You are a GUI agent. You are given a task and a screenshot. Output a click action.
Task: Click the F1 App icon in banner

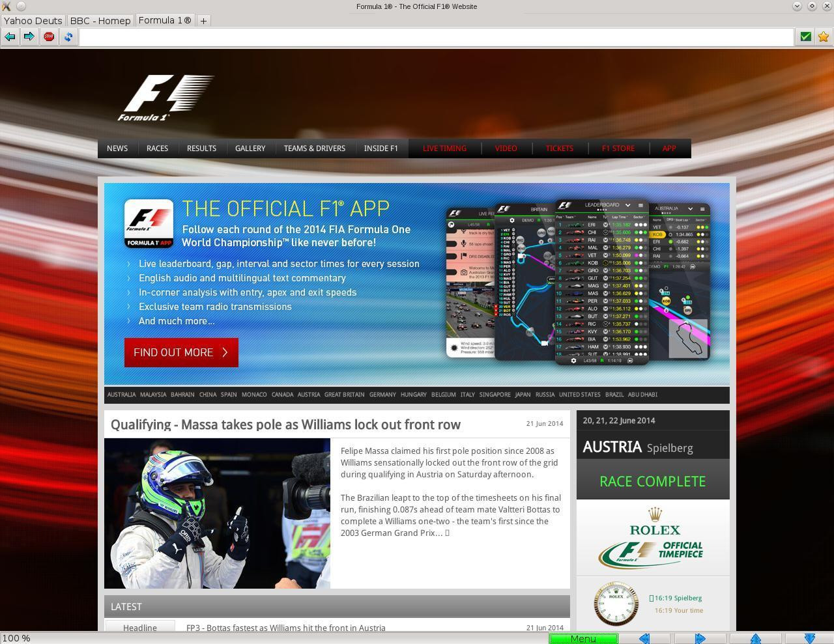tap(149, 223)
